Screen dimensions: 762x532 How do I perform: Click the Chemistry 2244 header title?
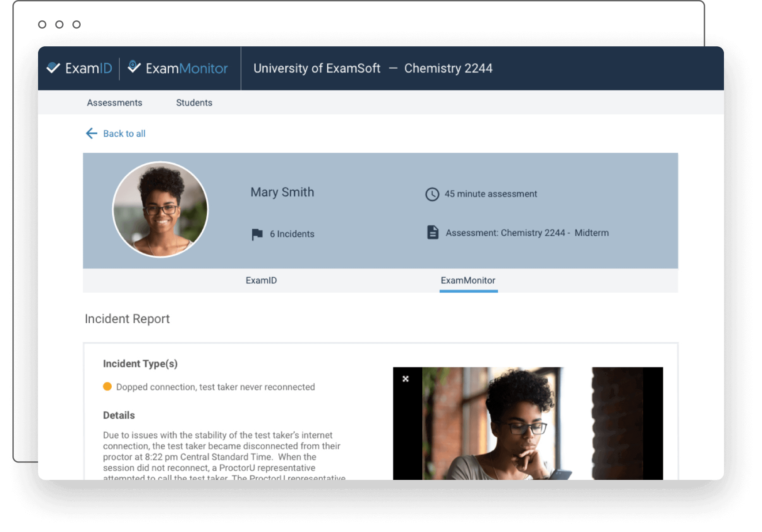click(x=448, y=68)
